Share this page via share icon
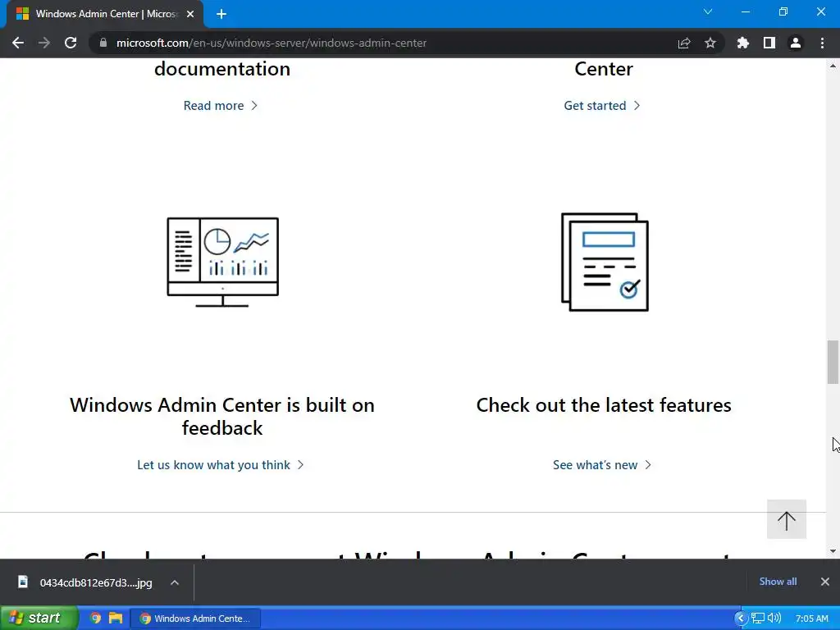 tap(684, 43)
